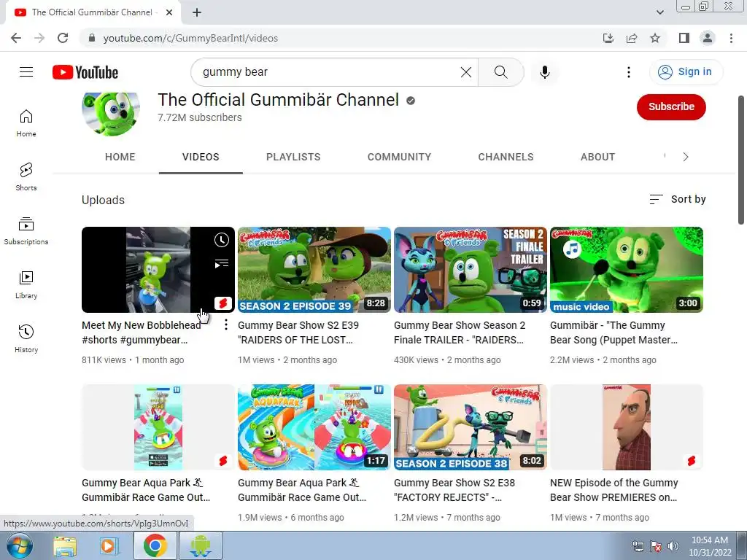
Task: Click the Gummibär channel avatar
Action: (x=111, y=114)
